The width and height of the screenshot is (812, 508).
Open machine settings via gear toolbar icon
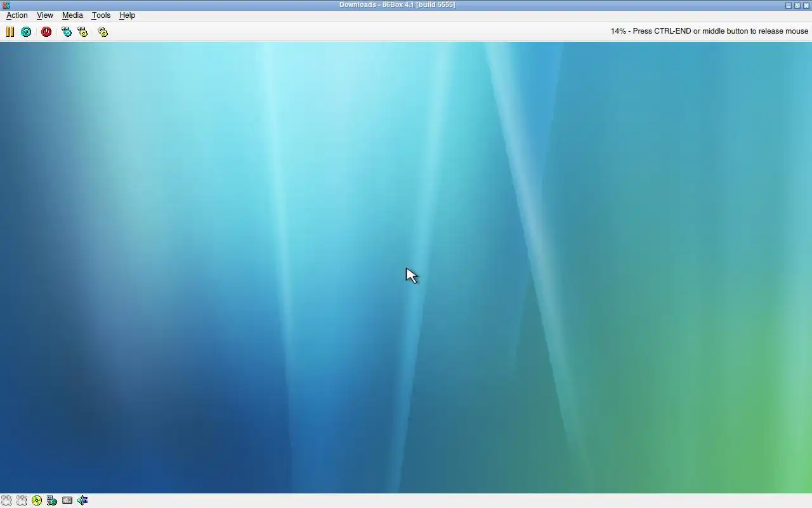(103, 32)
